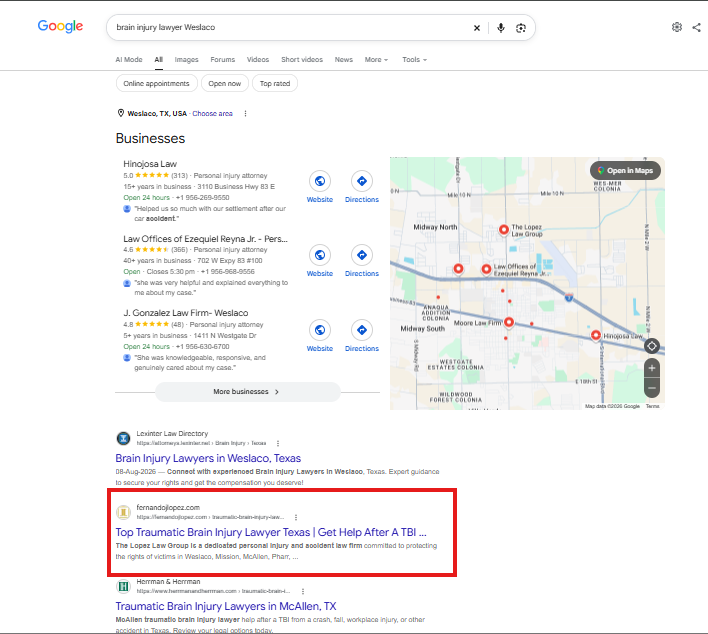Open location options three-dot menu

[245, 113]
